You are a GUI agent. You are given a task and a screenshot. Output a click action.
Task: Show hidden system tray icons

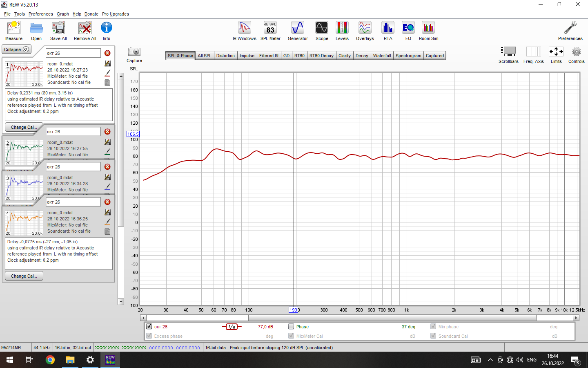coord(490,360)
